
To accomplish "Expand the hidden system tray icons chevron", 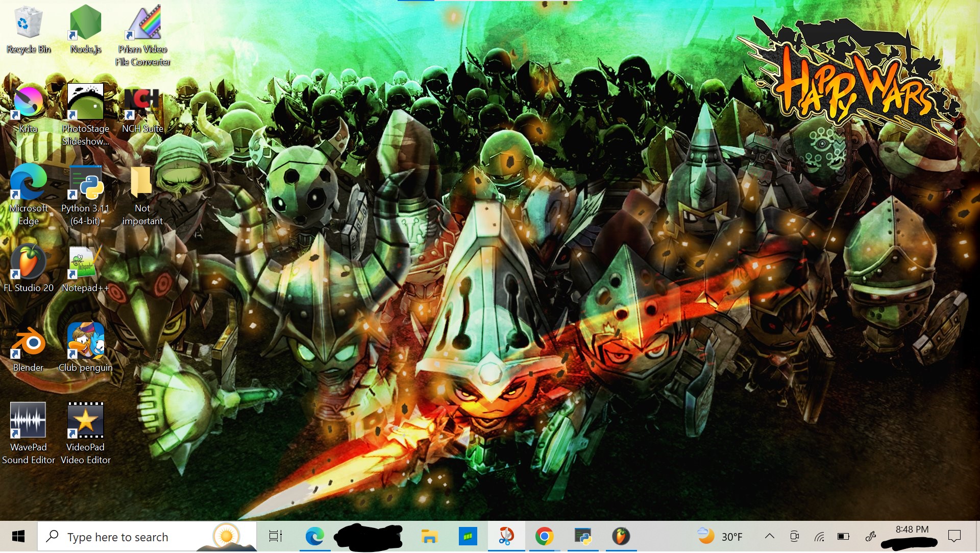I will pyautogui.click(x=769, y=537).
